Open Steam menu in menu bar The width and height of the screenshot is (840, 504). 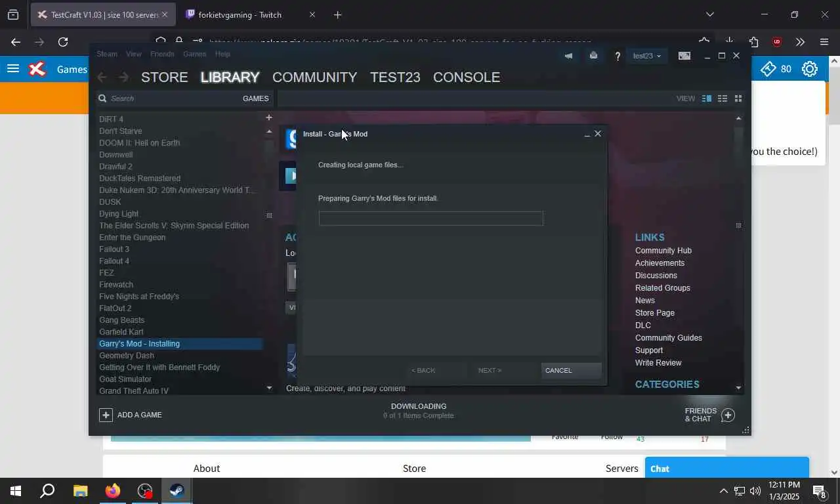pyautogui.click(x=107, y=54)
